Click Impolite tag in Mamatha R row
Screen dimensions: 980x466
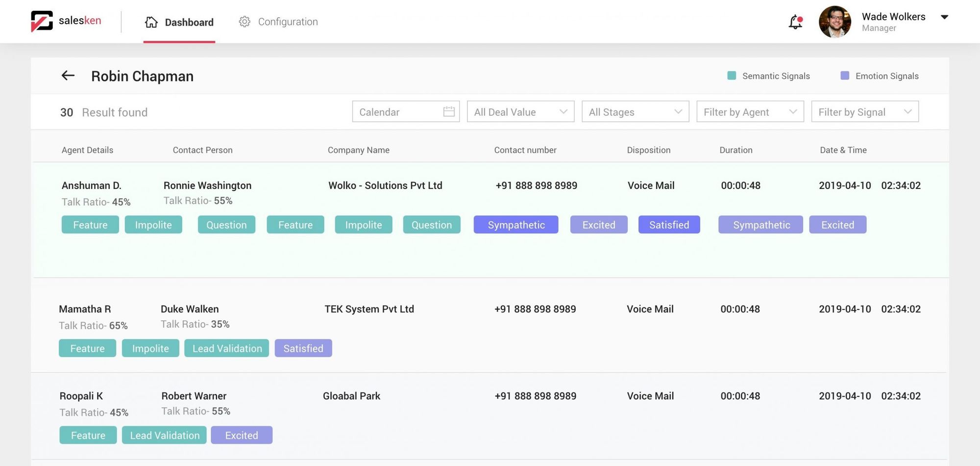click(x=150, y=348)
